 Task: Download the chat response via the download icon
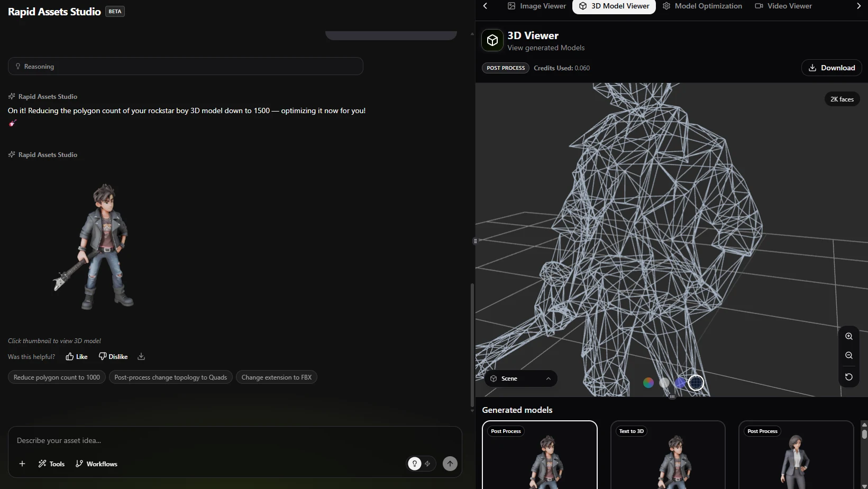pos(141,356)
